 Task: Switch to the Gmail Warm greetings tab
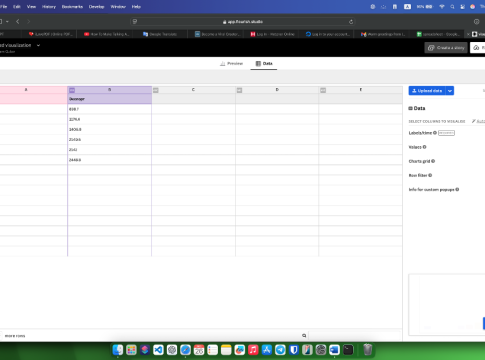coord(383,34)
